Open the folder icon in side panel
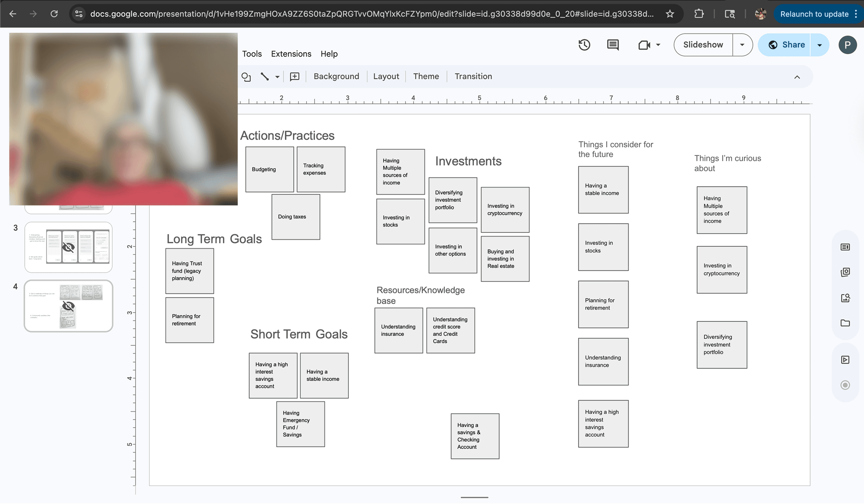 point(845,323)
